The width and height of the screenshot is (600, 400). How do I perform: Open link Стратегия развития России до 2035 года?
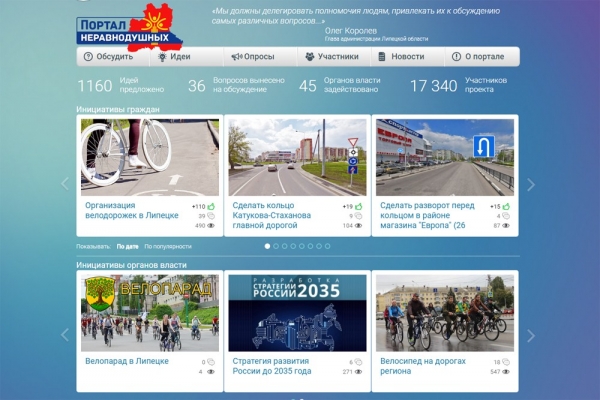coord(272,366)
